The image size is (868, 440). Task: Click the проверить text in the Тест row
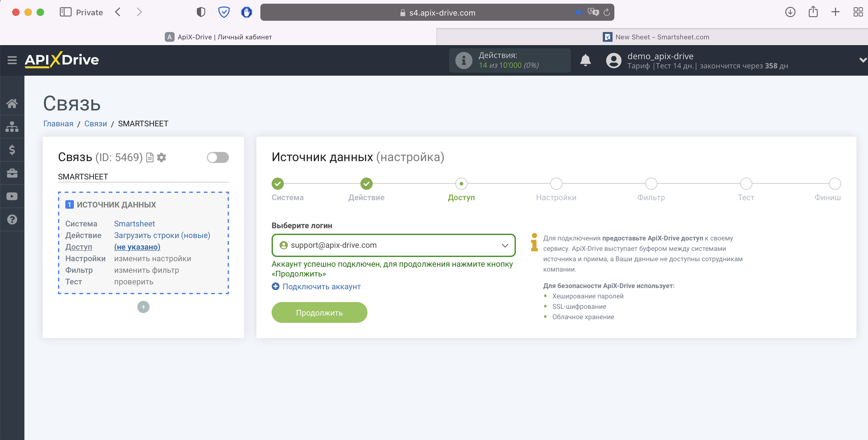click(133, 282)
